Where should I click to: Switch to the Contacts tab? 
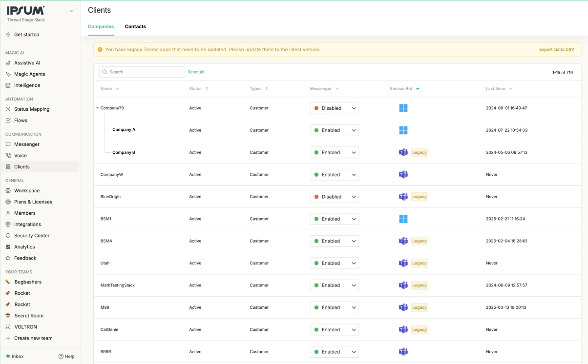pyautogui.click(x=135, y=27)
